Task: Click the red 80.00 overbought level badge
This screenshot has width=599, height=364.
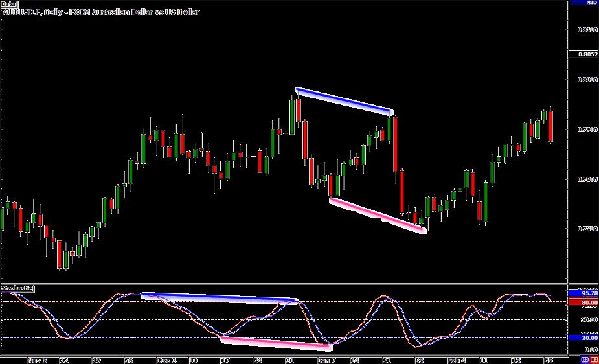Action: (x=583, y=302)
